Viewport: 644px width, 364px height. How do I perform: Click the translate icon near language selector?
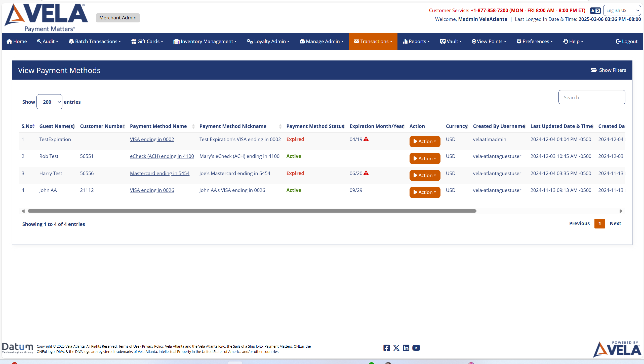(x=595, y=10)
